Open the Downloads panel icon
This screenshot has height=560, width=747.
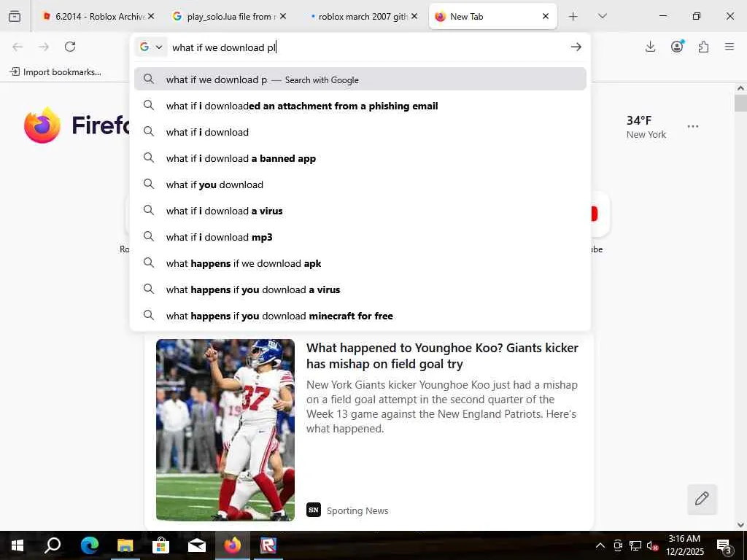[x=650, y=47]
